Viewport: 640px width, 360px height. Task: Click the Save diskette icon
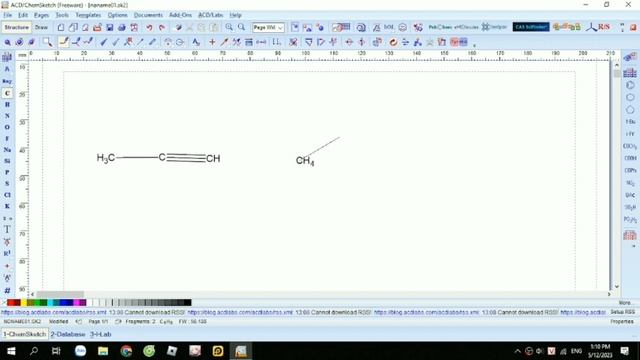(x=109, y=27)
